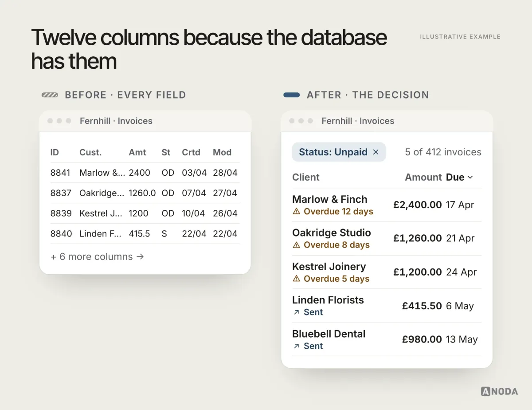Click the 28/04 modified date
The image size is (532, 410).
click(x=225, y=173)
